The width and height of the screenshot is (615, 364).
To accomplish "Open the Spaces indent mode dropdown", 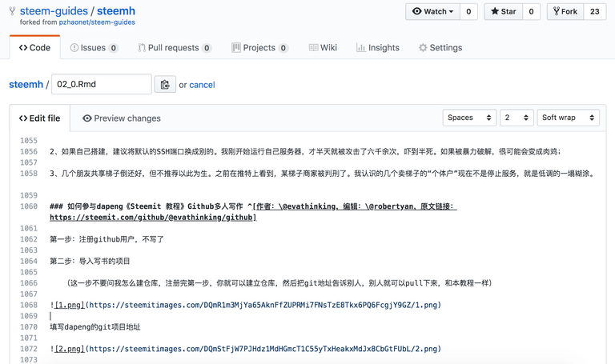I will [x=469, y=118].
